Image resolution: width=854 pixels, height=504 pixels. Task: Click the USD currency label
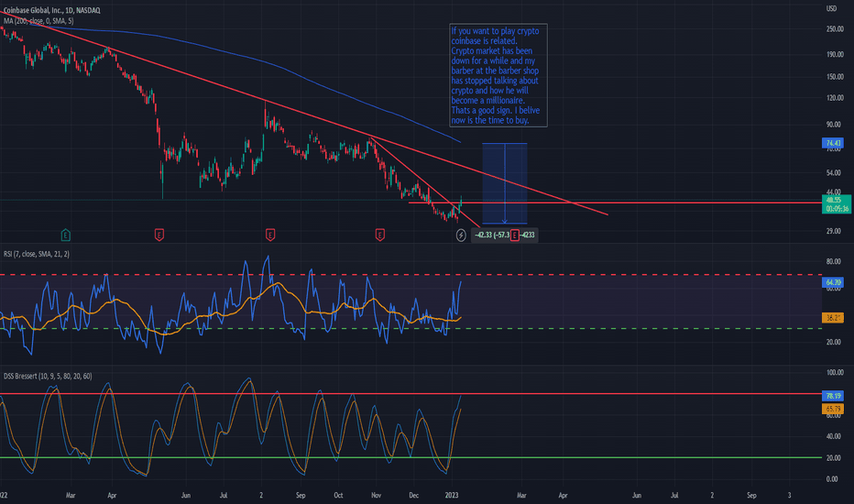(831, 9)
